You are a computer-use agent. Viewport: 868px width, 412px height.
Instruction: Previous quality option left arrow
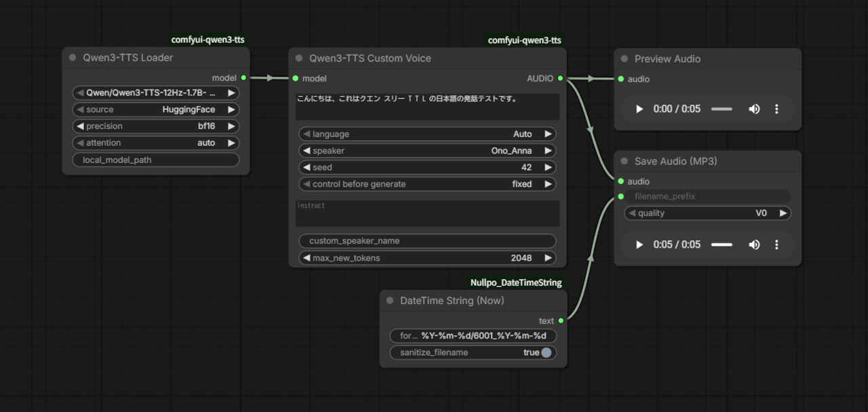pos(632,213)
